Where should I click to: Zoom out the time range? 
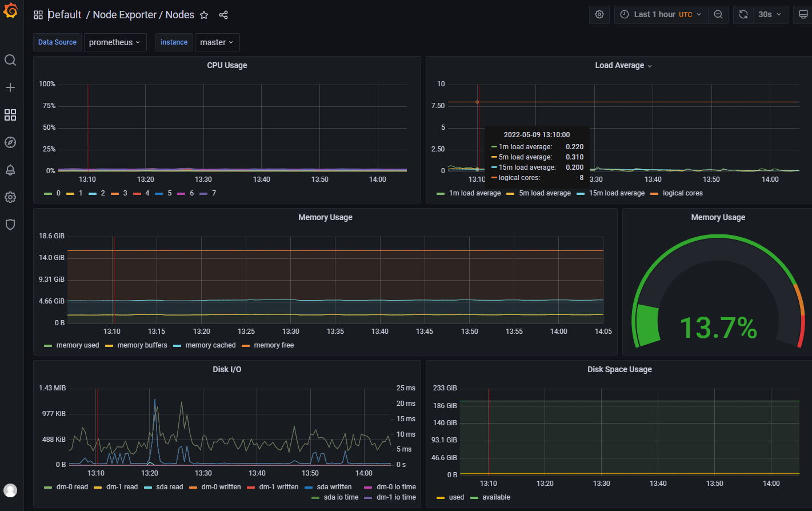coord(718,14)
